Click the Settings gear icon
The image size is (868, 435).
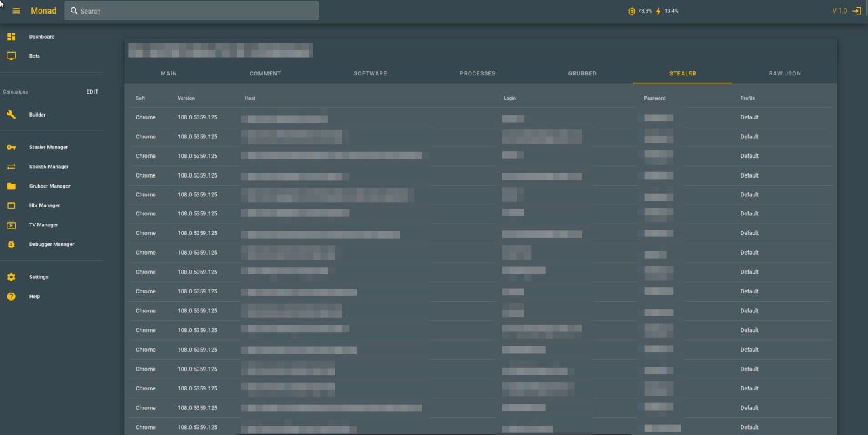[x=11, y=277]
